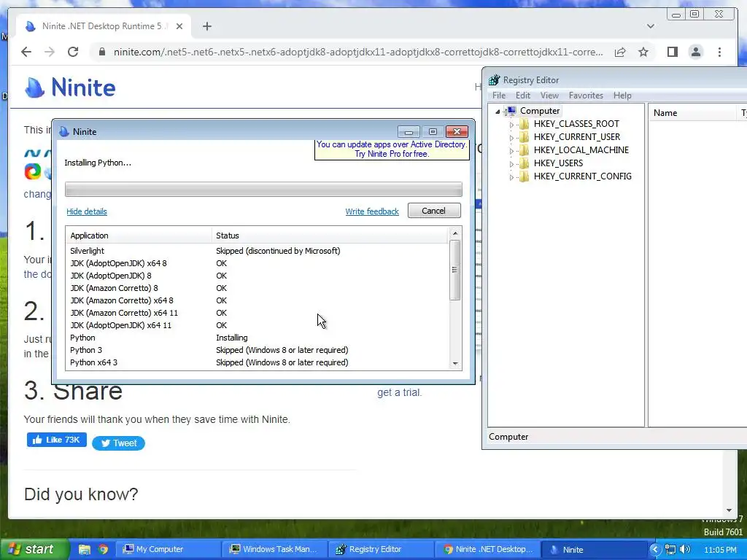
Task: Switch to Registry Editor taskbar button
Action: point(381,550)
